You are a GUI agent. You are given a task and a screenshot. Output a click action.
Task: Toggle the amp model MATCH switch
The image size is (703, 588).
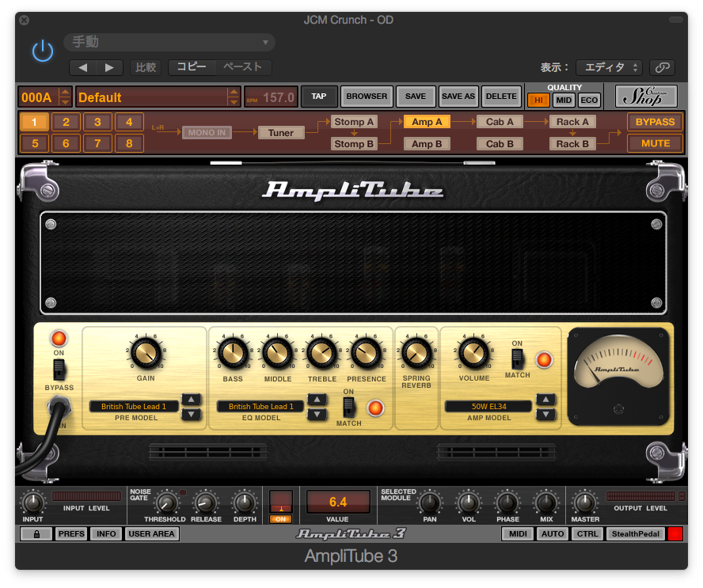coord(517,359)
